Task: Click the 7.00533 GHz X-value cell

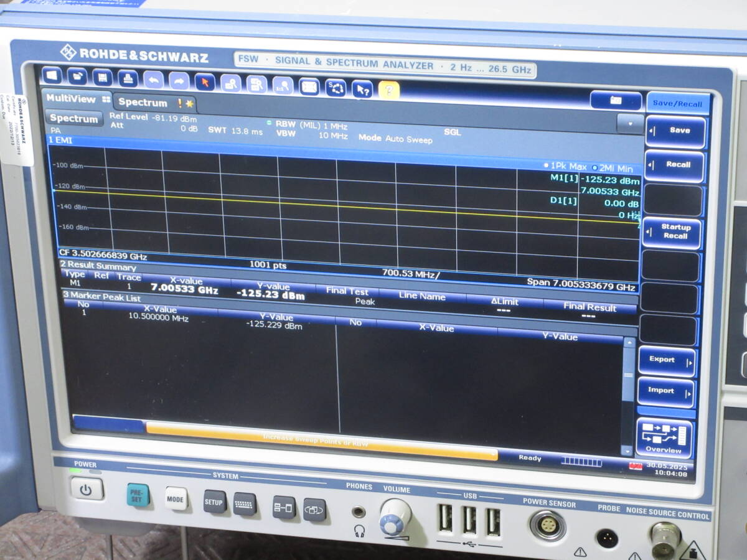Action: click(185, 289)
